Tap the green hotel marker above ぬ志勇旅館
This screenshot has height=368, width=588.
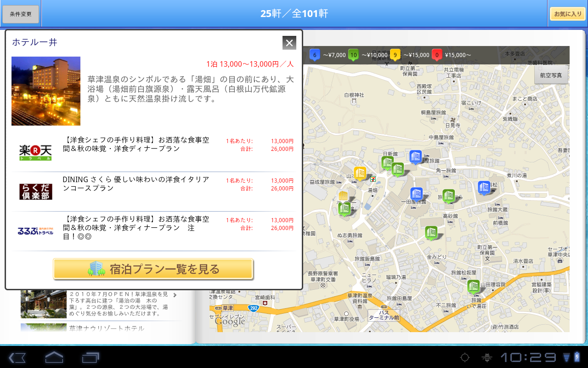345,208
